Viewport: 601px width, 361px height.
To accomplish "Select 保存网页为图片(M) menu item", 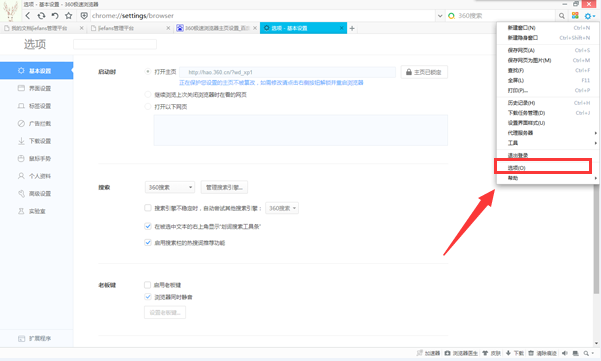I will pos(547,60).
